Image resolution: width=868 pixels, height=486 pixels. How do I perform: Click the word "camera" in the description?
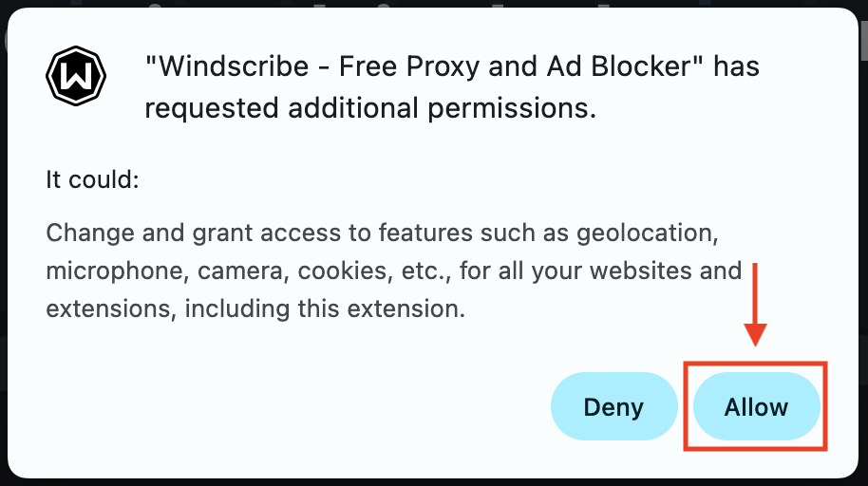point(242,271)
